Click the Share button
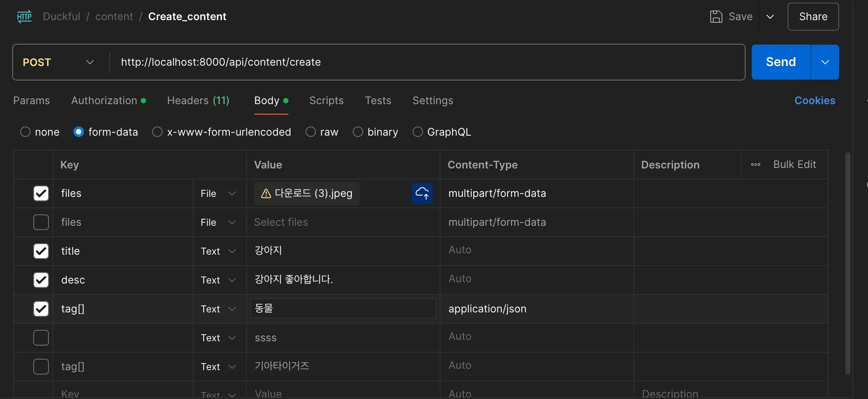Viewport: 868px width, 399px height. 813,17
